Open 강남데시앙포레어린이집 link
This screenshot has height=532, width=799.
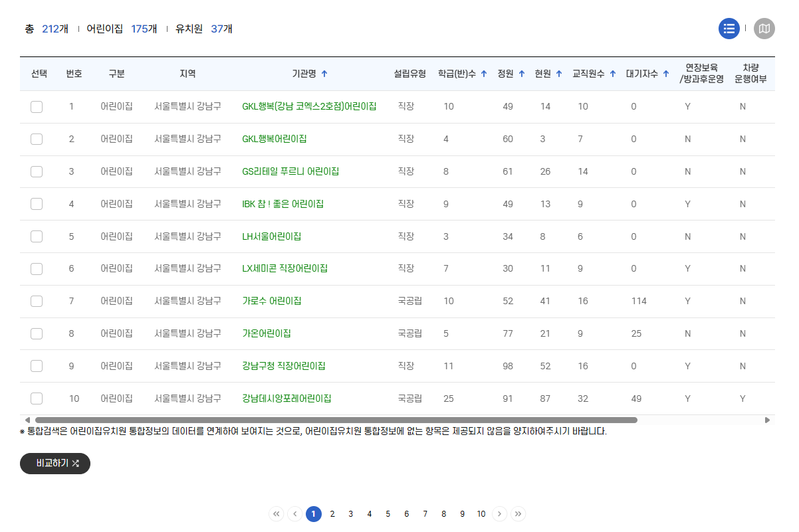click(x=287, y=399)
